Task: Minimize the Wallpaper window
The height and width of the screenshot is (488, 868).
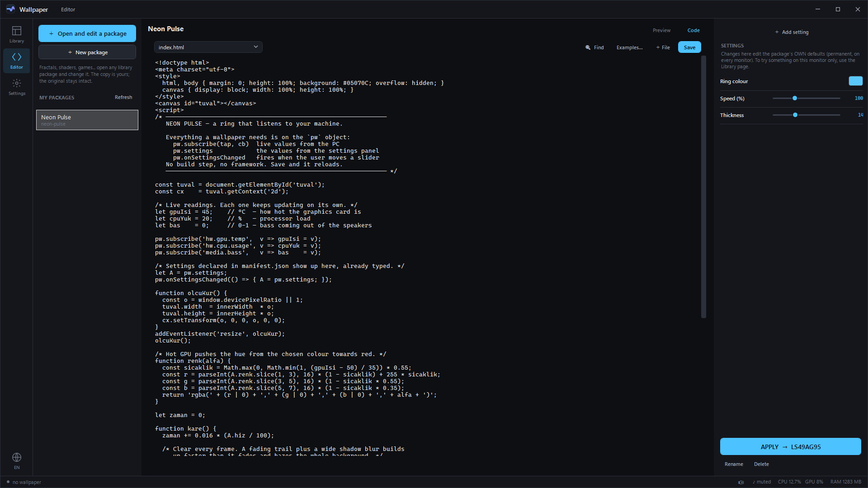Action: pos(818,9)
